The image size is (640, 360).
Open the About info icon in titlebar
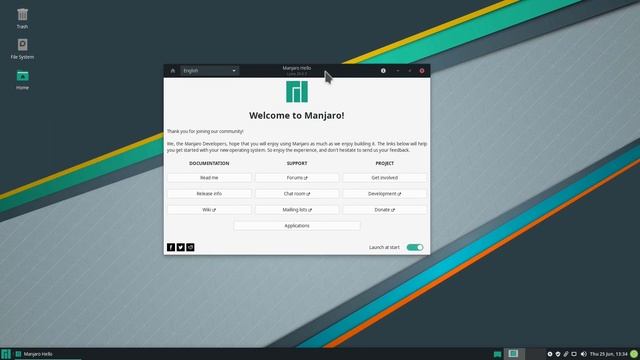point(383,71)
